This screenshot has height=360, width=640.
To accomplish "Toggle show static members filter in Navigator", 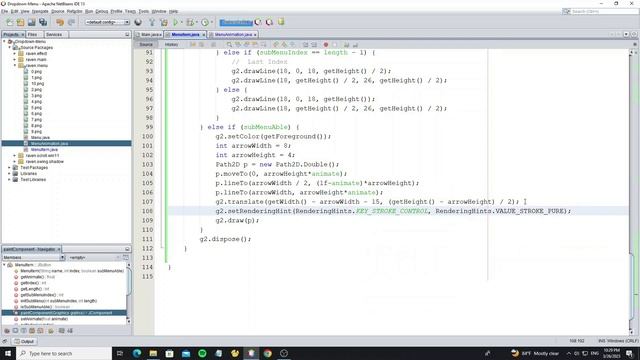I will (23, 331).
